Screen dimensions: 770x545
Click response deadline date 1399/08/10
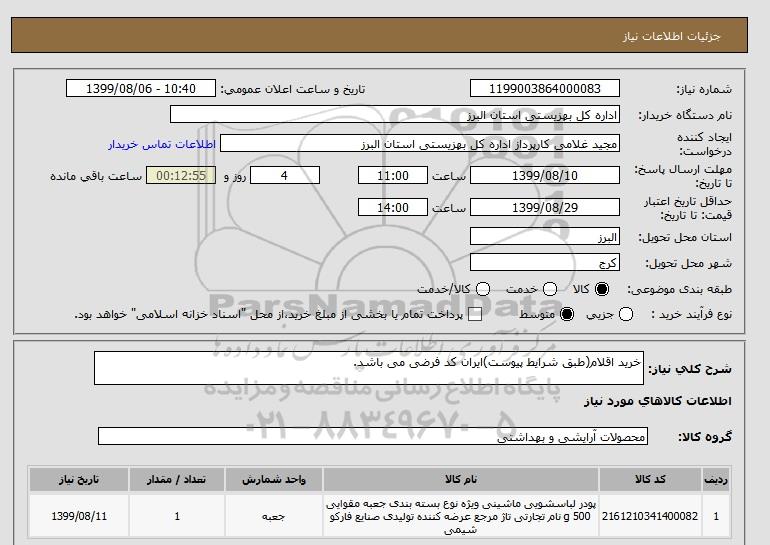(x=545, y=175)
